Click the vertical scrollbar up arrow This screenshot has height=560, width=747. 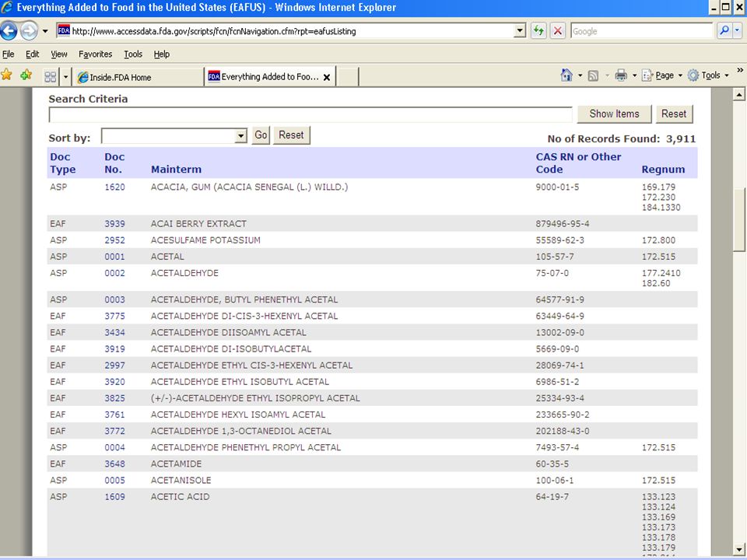pyautogui.click(x=739, y=94)
